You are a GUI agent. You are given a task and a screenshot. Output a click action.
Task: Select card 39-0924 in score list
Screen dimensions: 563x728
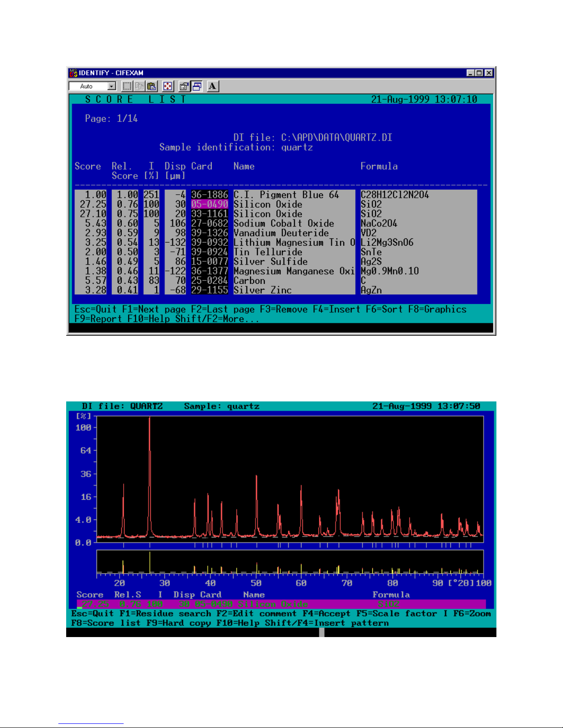(210, 252)
